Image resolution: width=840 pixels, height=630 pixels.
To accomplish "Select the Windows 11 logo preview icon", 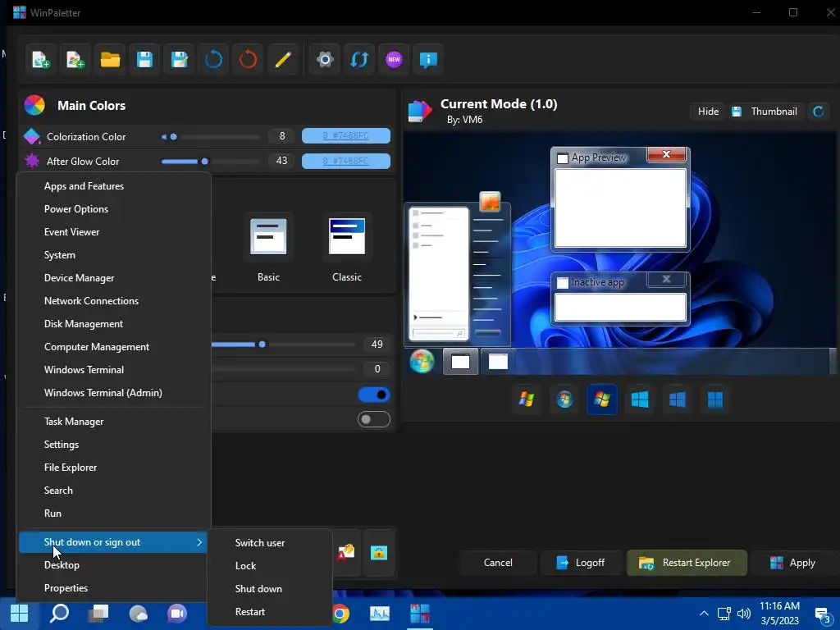I will pyautogui.click(x=715, y=399).
